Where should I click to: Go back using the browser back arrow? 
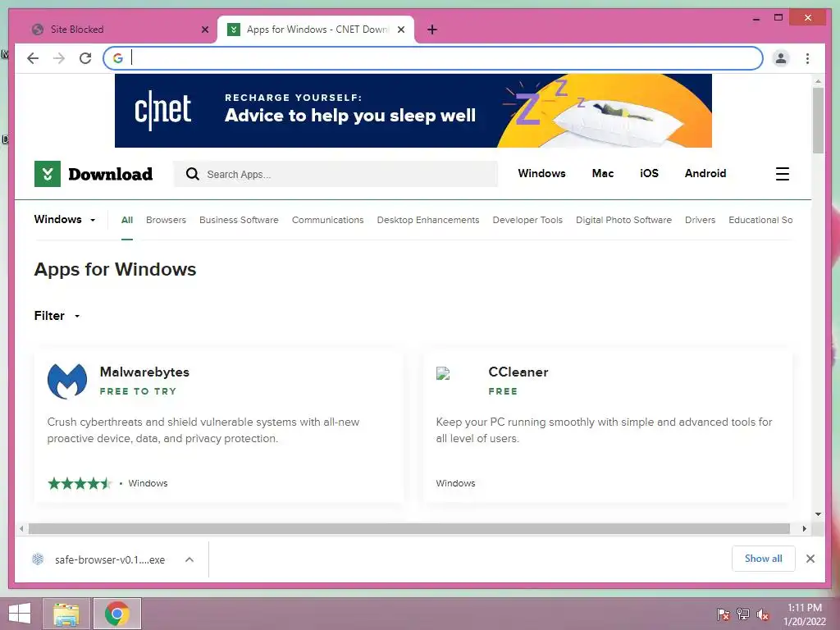[33, 58]
